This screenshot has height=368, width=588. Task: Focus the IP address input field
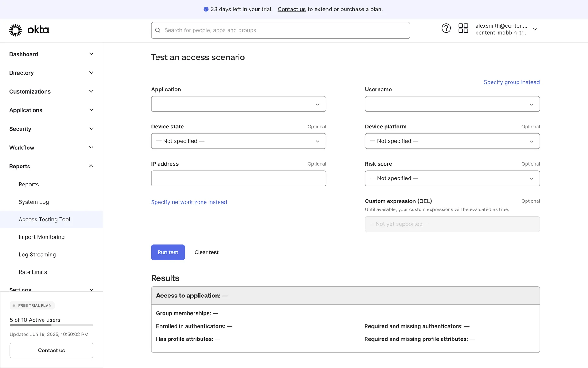coord(238,178)
